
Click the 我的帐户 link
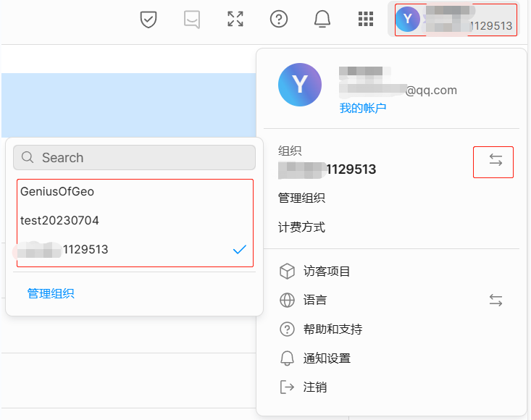(x=363, y=108)
